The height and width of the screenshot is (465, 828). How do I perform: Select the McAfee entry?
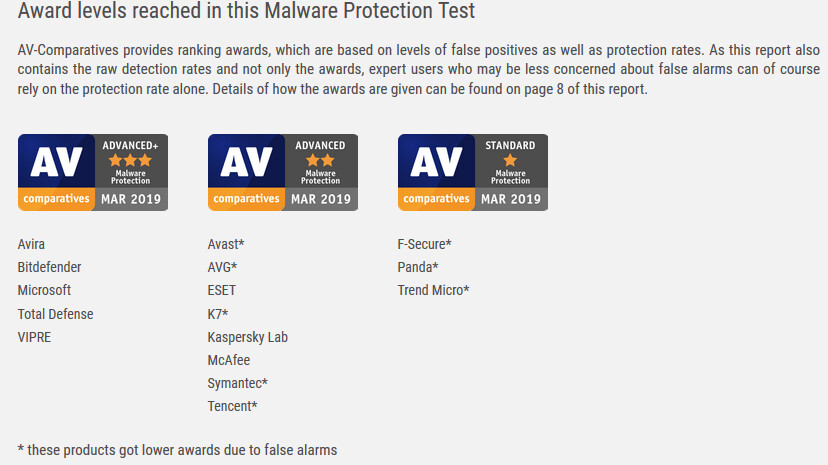[x=229, y=360]
